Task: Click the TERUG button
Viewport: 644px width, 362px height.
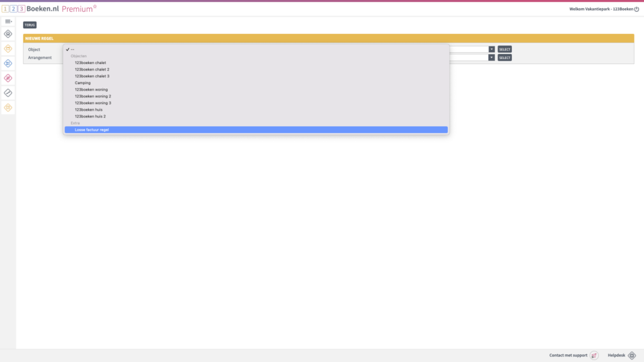Action: pos(30,25)
